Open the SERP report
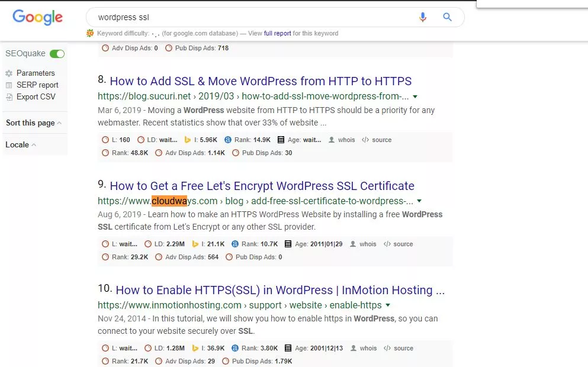Screen dimensions: 588x367 (x=37, y=85)
